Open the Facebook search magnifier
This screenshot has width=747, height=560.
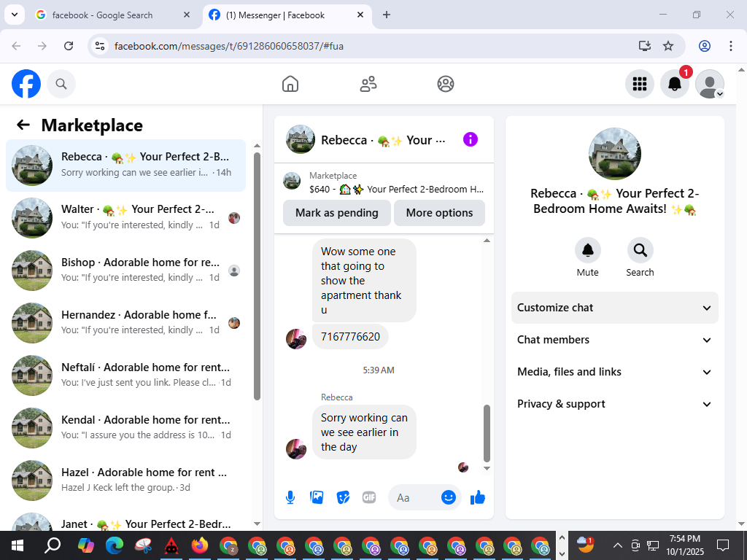(x=61, y=84)
